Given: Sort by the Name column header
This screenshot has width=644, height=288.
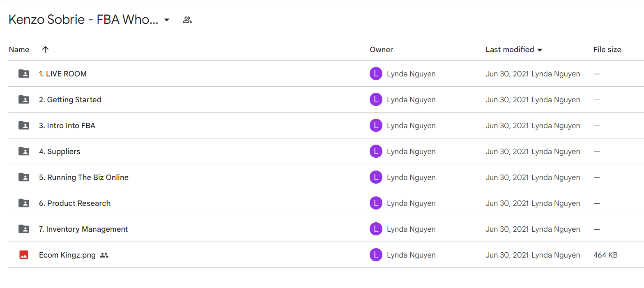Looking at the screenshot, I should tap(19, 50).
